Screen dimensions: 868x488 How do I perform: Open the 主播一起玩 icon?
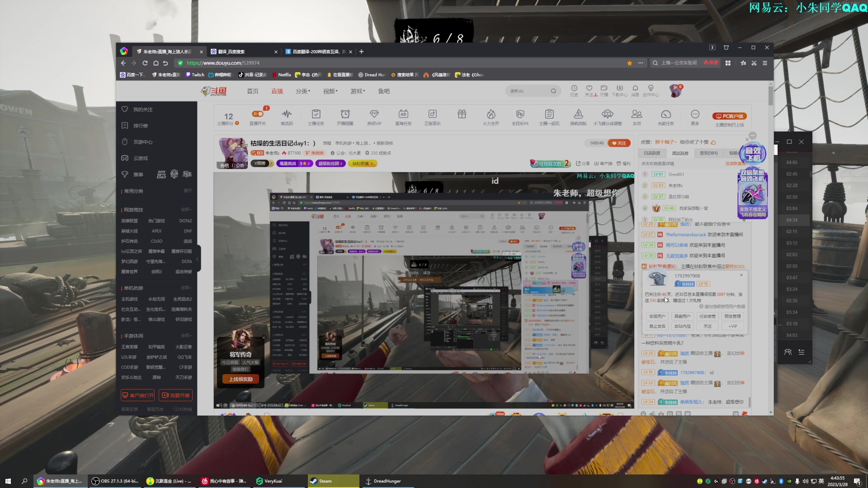click(549, 117)
